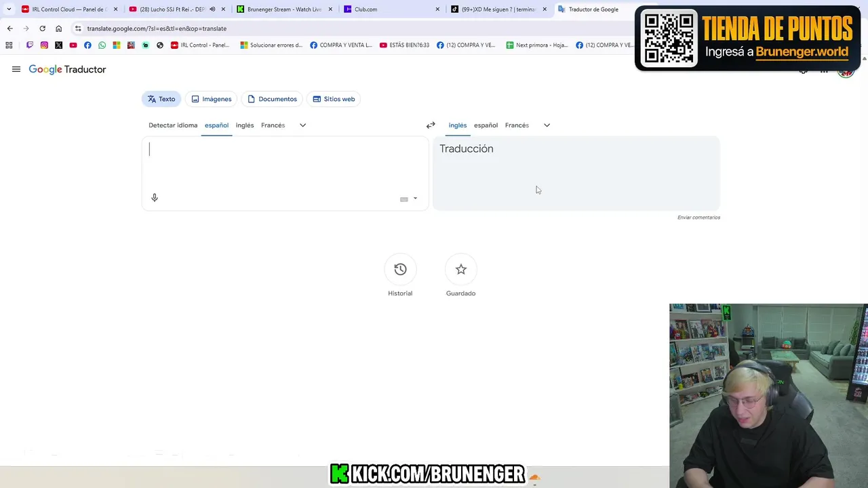Open the YouTube bookmark icon
The width and height of the screenshot is (868, 488).
tap(73, 45)
